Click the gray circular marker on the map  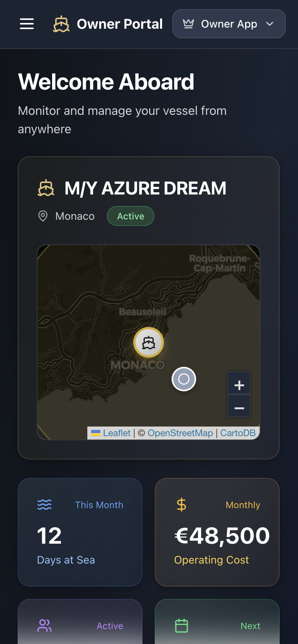point(184,379)
